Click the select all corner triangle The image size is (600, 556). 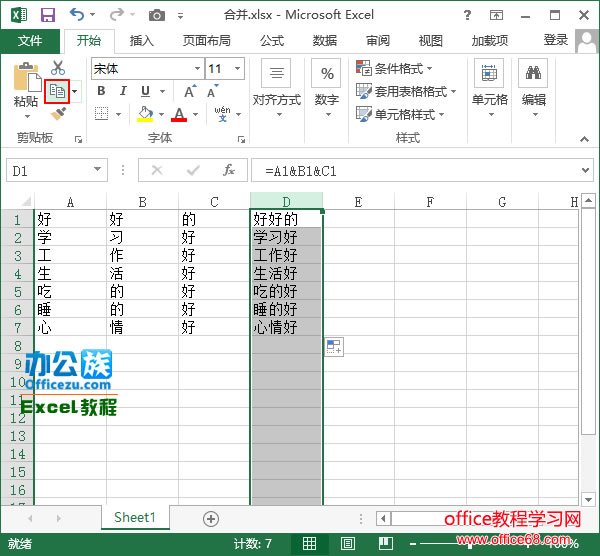(26, 201)
